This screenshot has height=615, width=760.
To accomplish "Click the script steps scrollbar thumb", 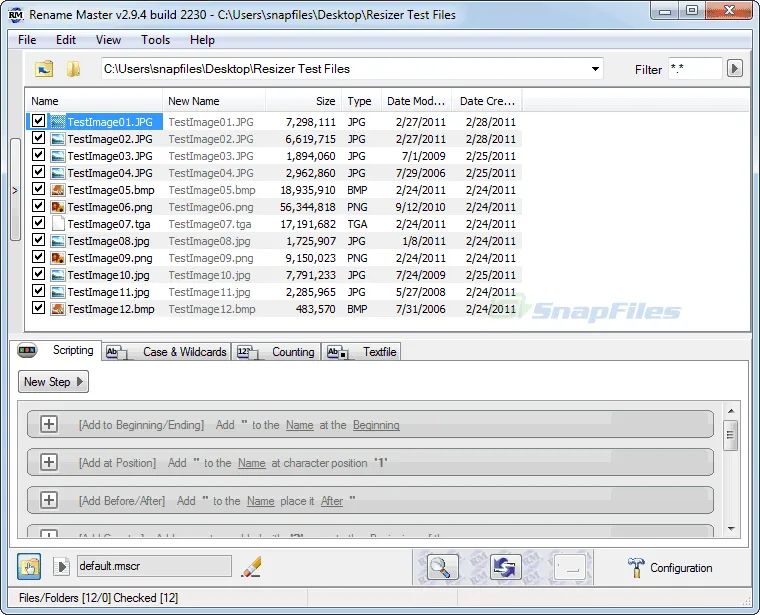I will click(731, 435).
